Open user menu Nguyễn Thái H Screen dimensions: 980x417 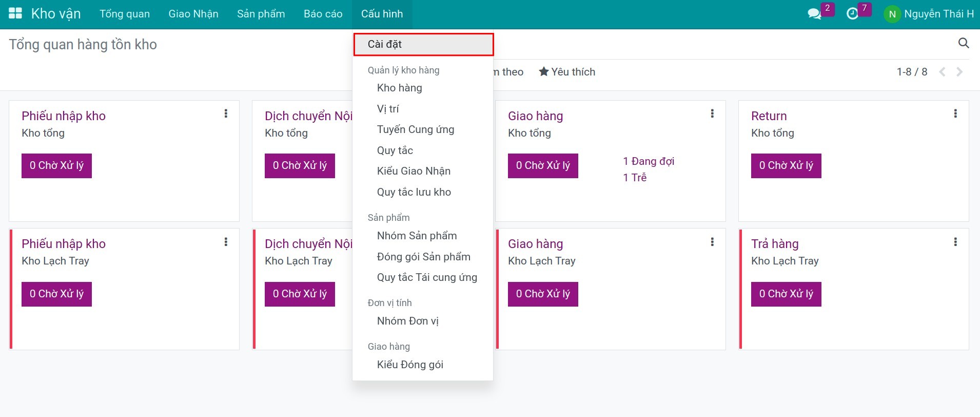tap(929, 14)
